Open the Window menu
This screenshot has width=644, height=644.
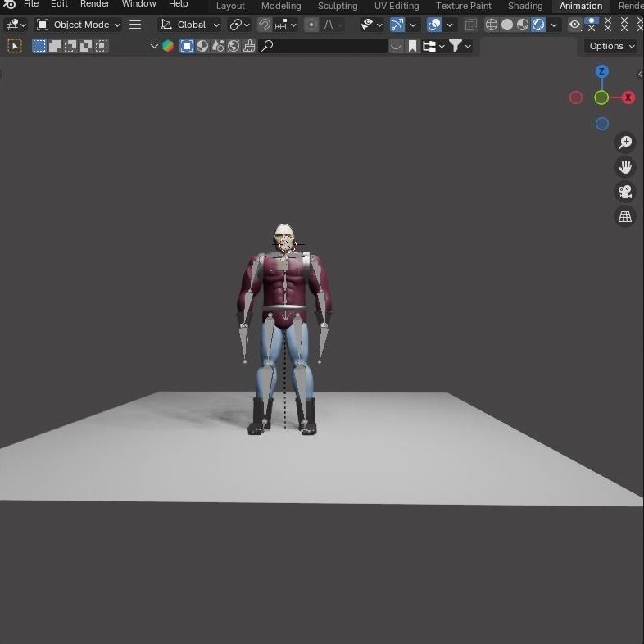(x=138, y=4)
